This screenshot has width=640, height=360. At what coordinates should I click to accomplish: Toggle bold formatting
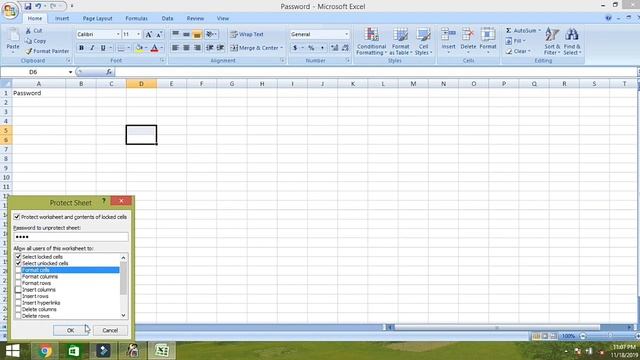[81, 48]
